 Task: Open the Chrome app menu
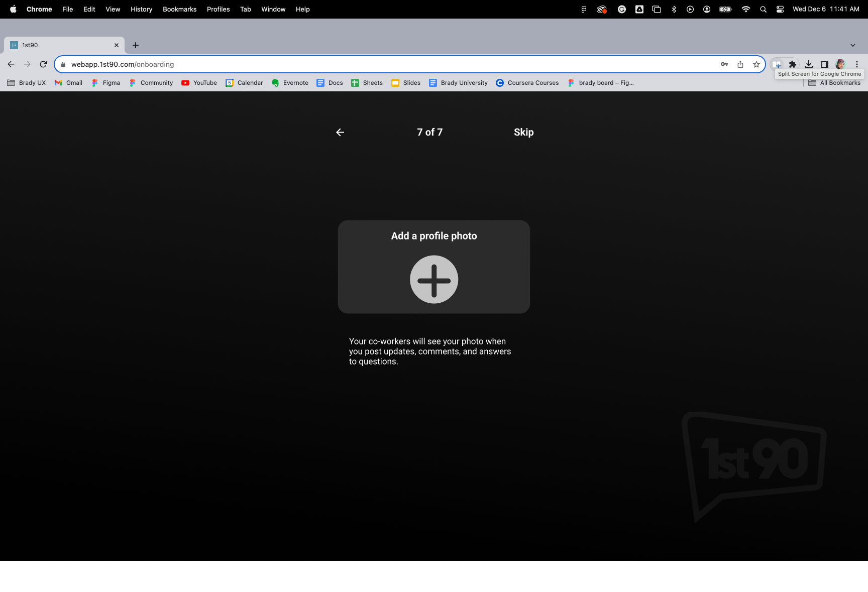click(x=39, y=9)
